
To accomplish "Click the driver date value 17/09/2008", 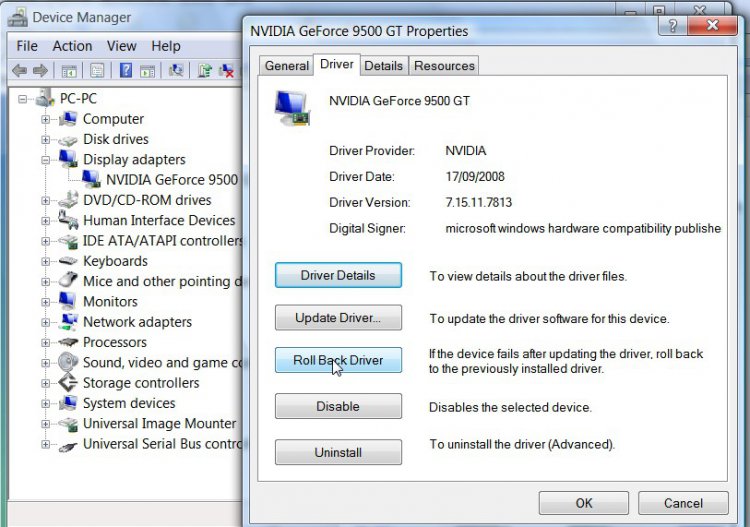I will point(475,176).
